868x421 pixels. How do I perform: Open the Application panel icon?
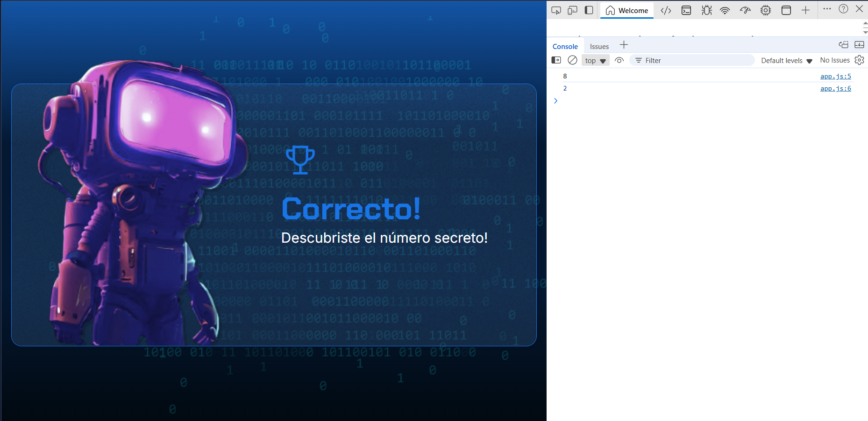786,10
